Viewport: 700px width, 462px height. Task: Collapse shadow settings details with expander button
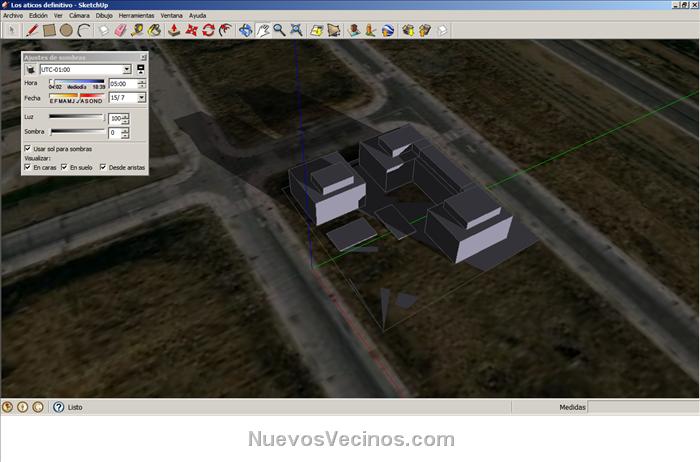tap(141, 70)
